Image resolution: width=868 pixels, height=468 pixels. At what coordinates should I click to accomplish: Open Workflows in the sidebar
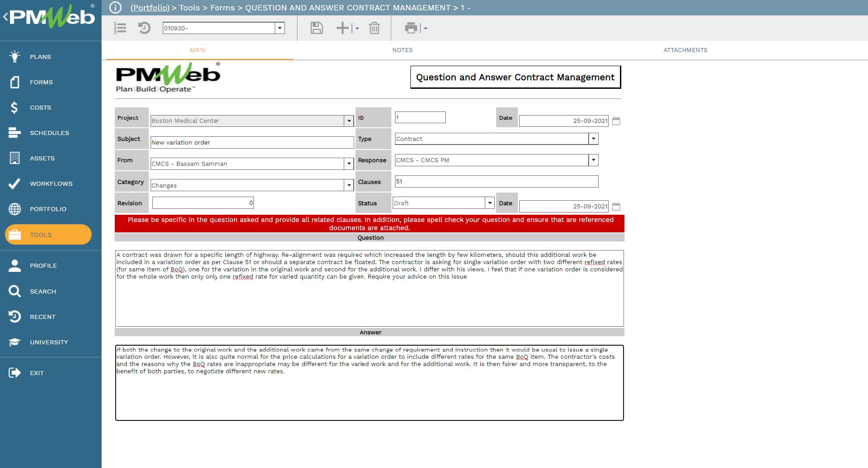51,183
